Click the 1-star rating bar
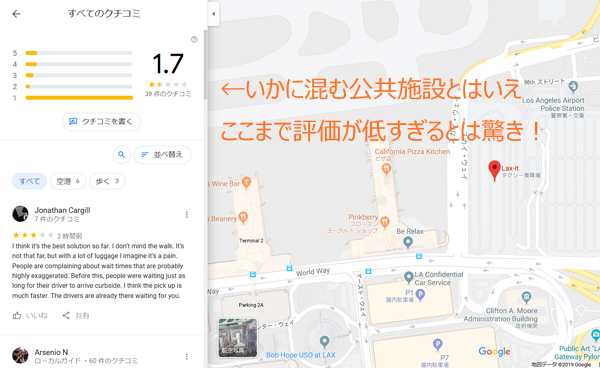 coord(79,98)
